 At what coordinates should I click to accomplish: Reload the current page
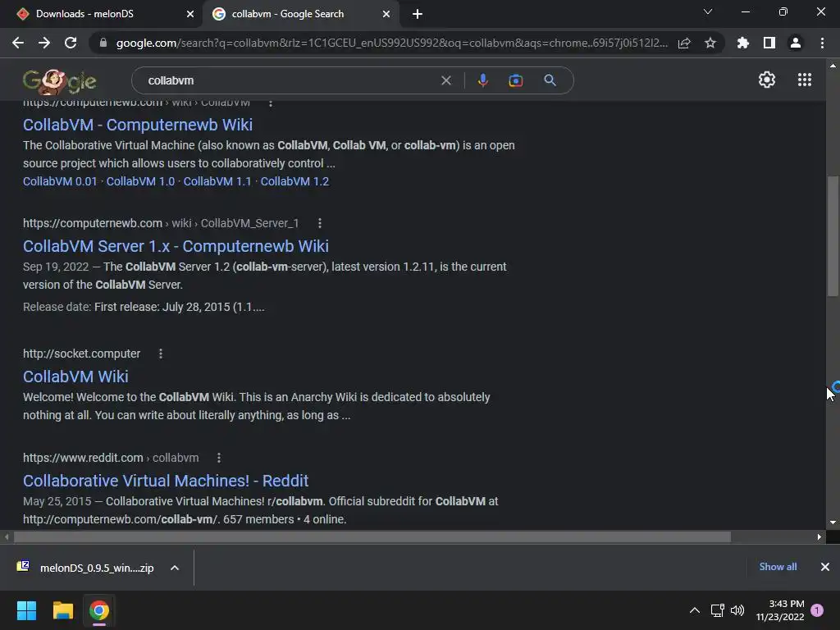71,43
